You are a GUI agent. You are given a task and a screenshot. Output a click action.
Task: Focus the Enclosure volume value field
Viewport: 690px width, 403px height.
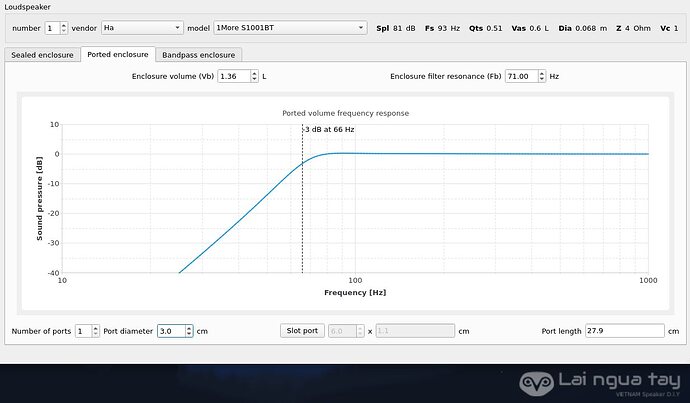(232, 76)
